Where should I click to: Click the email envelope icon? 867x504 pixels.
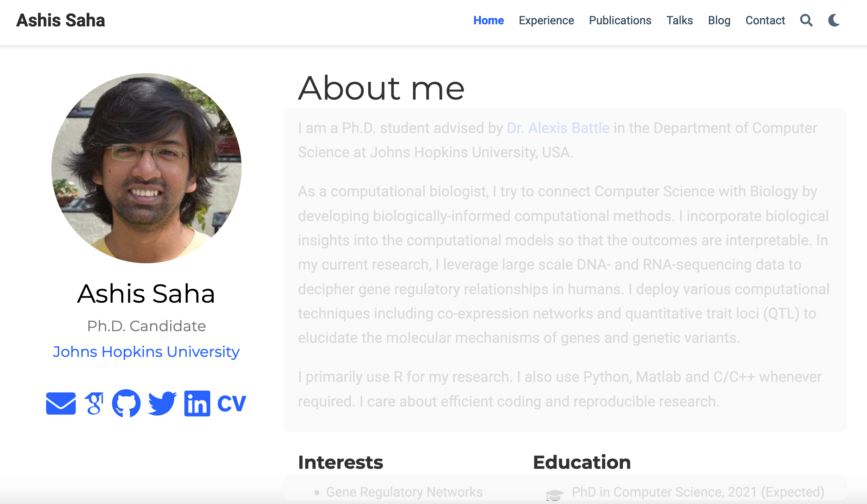61,403
